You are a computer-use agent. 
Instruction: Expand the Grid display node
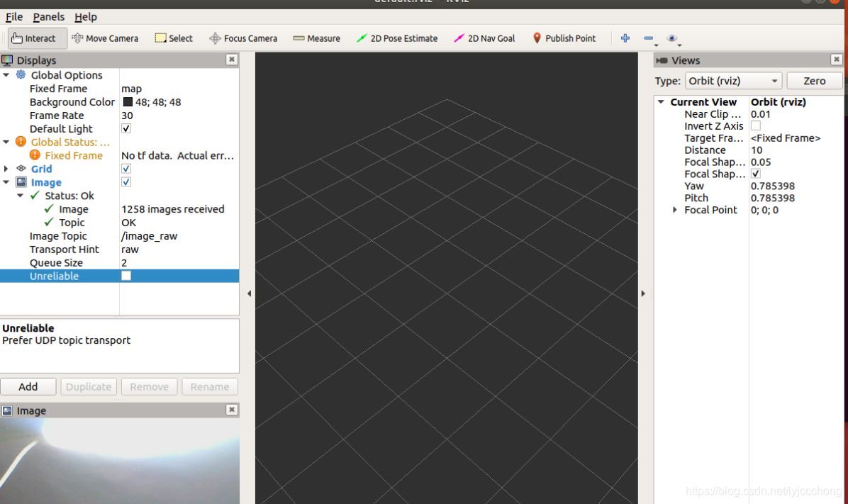6,169
